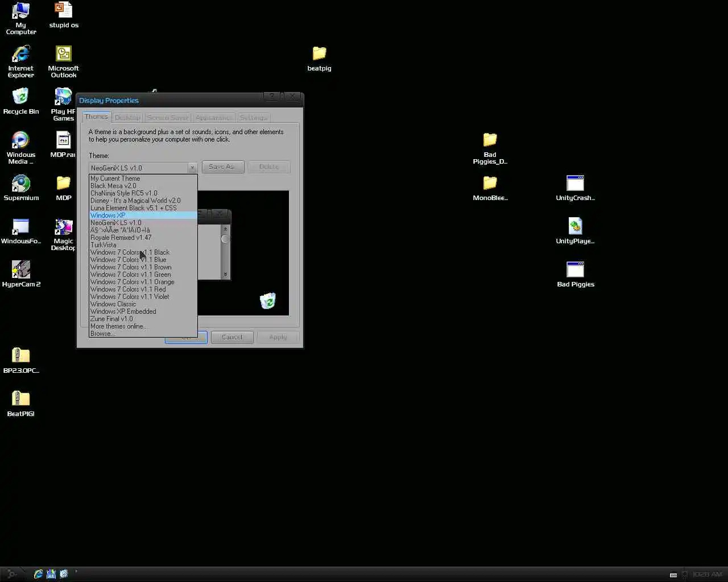This screenshot has height=582, width=728.
Task: Open the Appearance tab
Action: 214,117
